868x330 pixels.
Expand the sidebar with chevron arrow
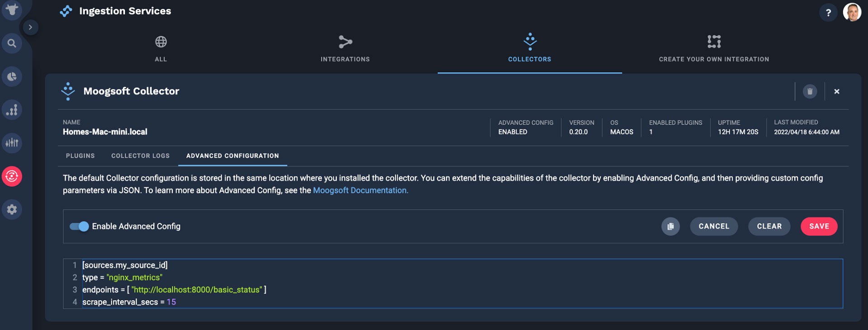coord(30,27)
